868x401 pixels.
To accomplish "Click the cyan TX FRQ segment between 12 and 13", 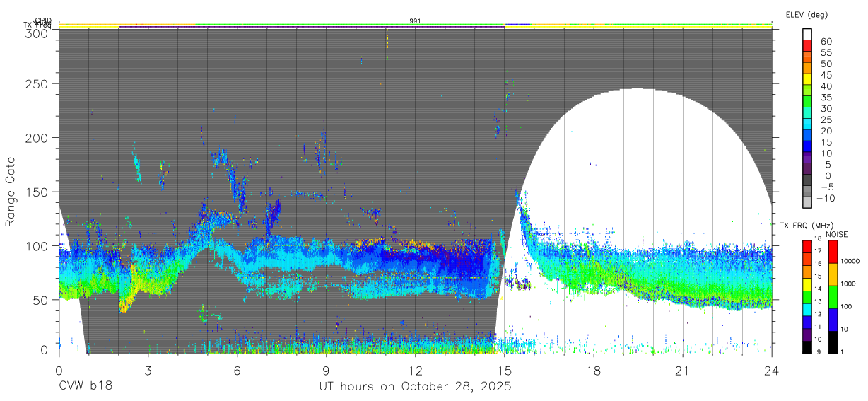I will pos(807,308).
